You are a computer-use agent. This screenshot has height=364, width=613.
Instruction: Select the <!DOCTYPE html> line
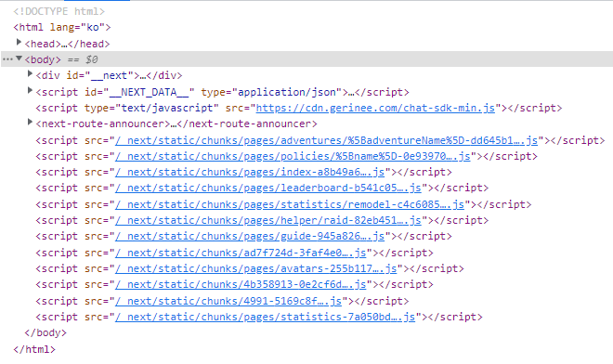click(x=59, y=11)
